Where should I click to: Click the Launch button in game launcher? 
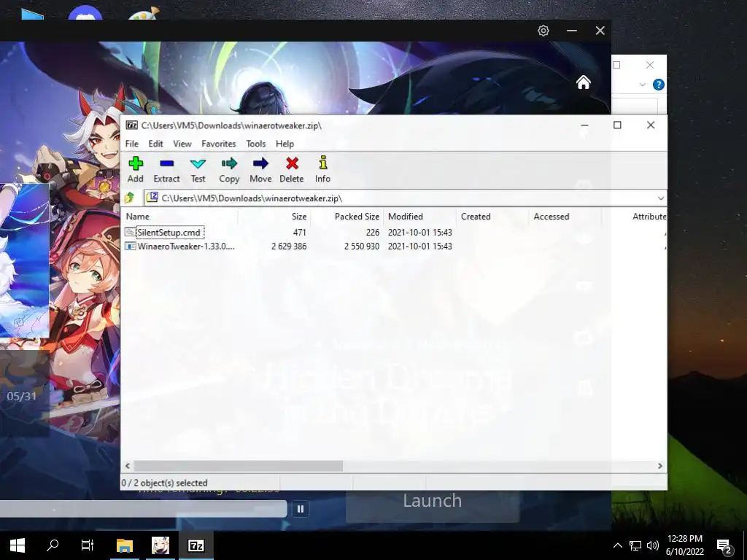coord(432,501)
